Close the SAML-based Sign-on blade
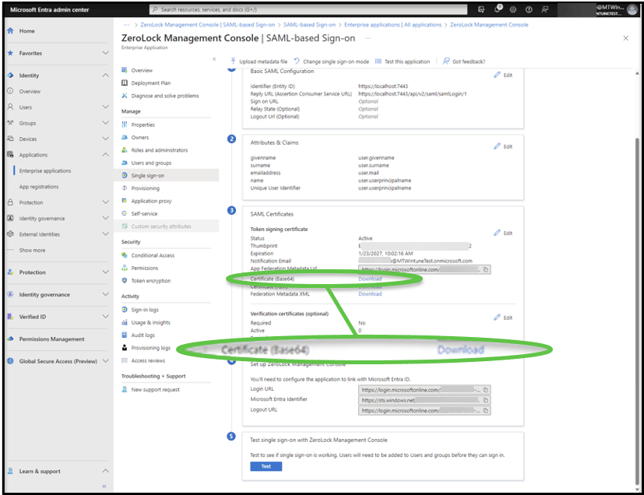 point(626,38)
